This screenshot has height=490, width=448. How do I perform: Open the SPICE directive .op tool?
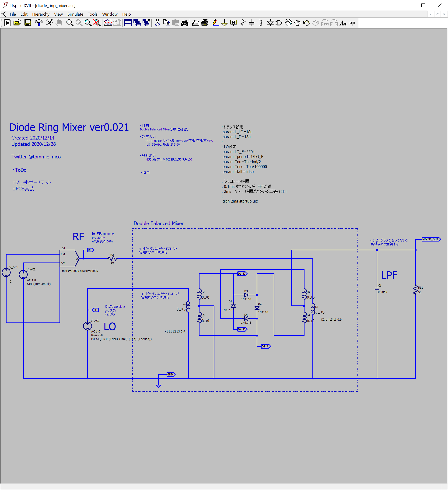point(352,23)
